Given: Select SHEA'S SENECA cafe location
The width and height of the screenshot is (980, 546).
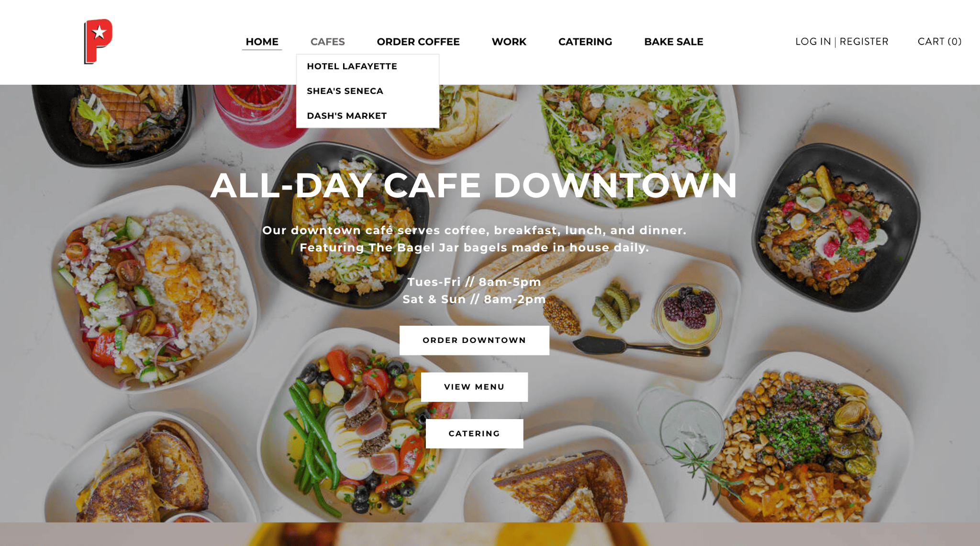Looking at the screenshot, I should pyautogui.click(x=345, y=90).
